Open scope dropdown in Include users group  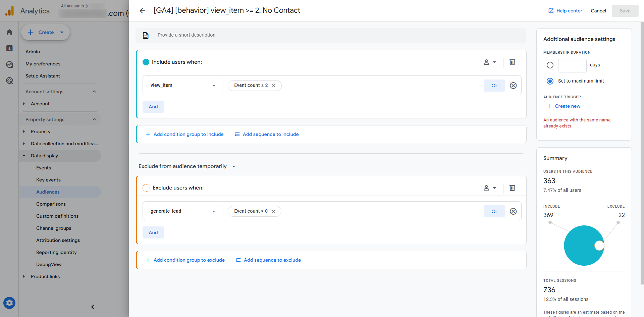(x=490, y=62)
